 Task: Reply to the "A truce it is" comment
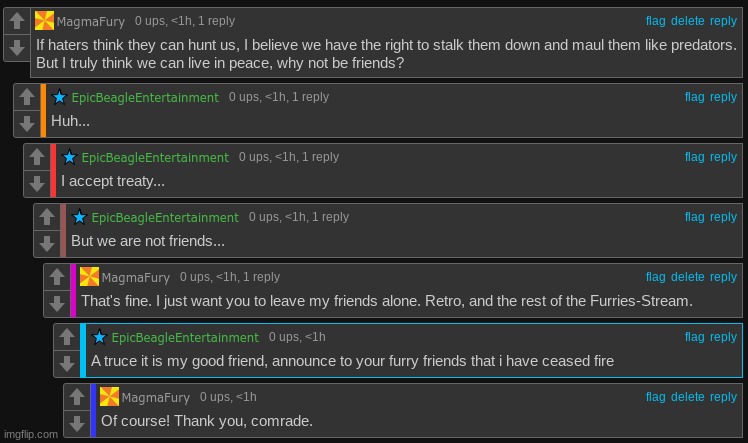(723, 337)
